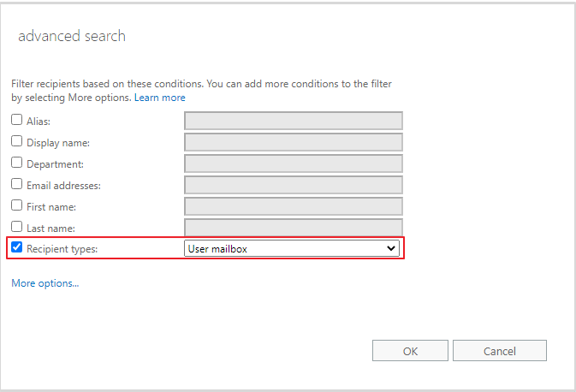Uncheck the Recipient types checkbox
The width and height of the screenshot is (576, 392).
(16, 247)
